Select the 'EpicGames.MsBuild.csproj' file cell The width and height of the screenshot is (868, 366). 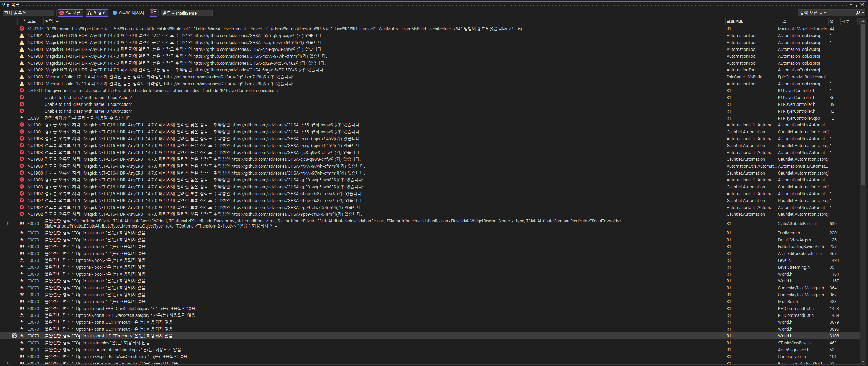(x=802, y=77)
